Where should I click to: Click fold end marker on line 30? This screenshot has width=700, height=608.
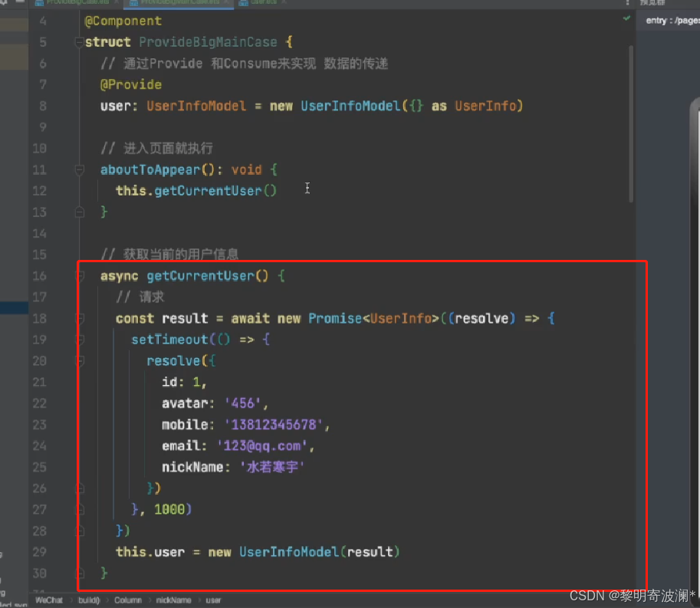point(81,573)
